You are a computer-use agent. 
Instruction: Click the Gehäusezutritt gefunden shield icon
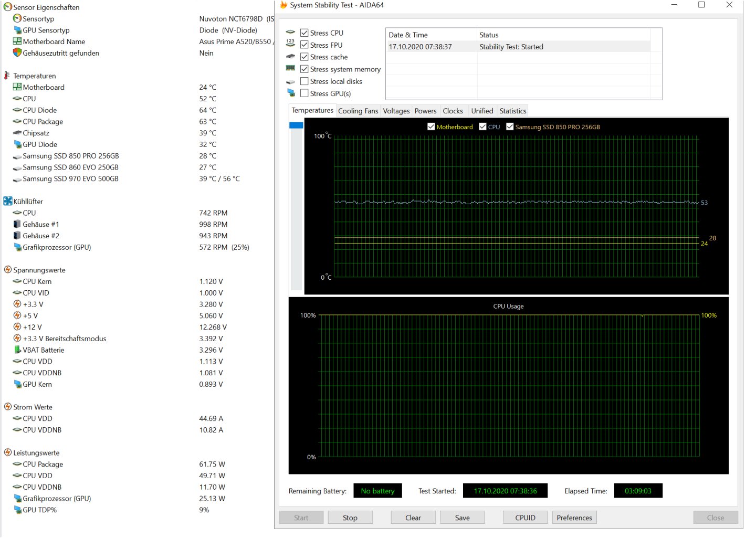coord(17,53)
